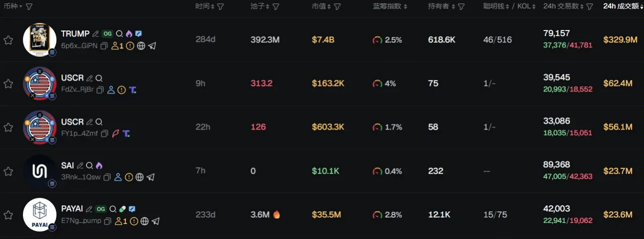The image size is (644, 239).
Task: Sort by the 24h 成交额 column
Action: pos(623,6)
